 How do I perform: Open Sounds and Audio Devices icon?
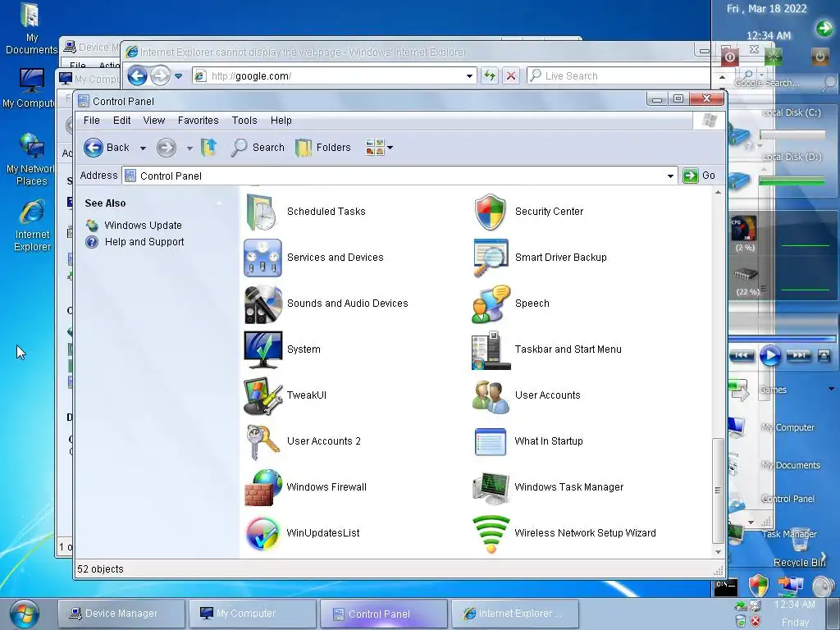(262, 304)
